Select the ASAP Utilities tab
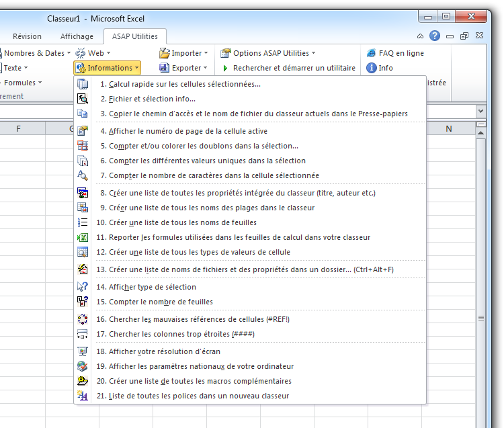This screenshot has height=428, width=504. click(x=135, y=36)
